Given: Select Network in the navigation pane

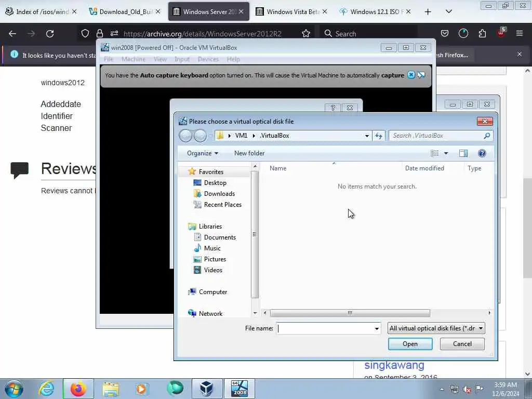Looking at the screenshot, I should (211, 313).
